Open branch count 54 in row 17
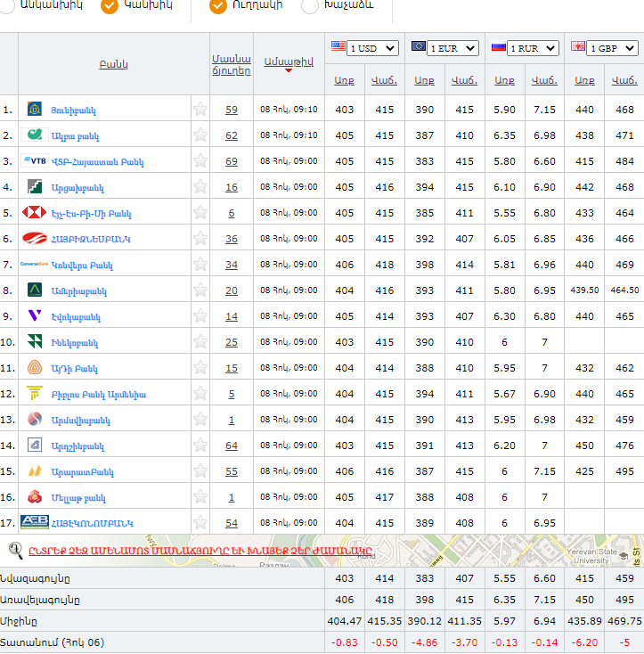The width and height of the screenshot is (644, 654). click(x=232, y=523)
